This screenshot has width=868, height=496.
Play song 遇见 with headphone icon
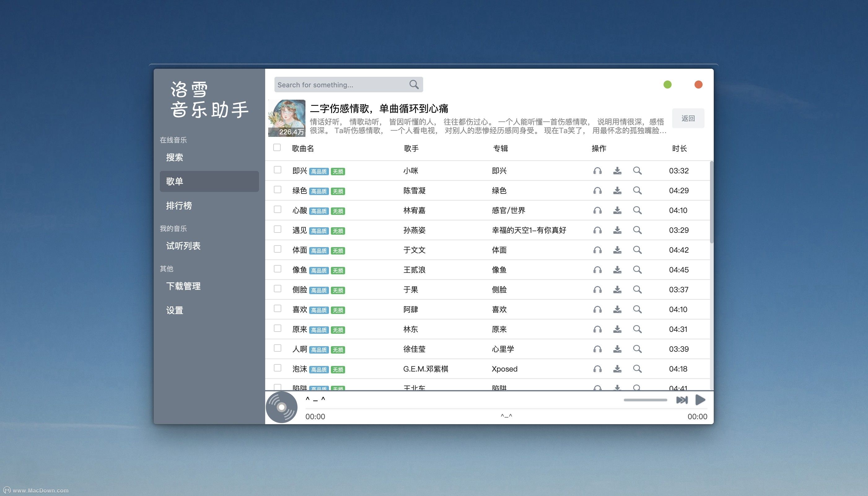click(x=597, y=230)
